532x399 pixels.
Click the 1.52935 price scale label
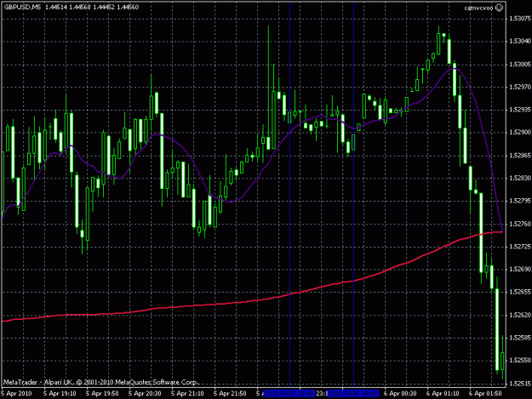pos(520,110)
